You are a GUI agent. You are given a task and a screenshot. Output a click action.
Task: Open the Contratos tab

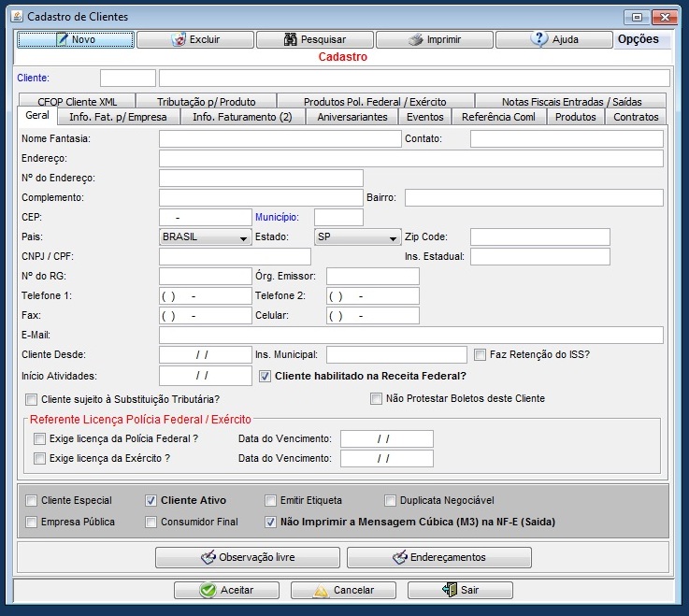[636, 117]
